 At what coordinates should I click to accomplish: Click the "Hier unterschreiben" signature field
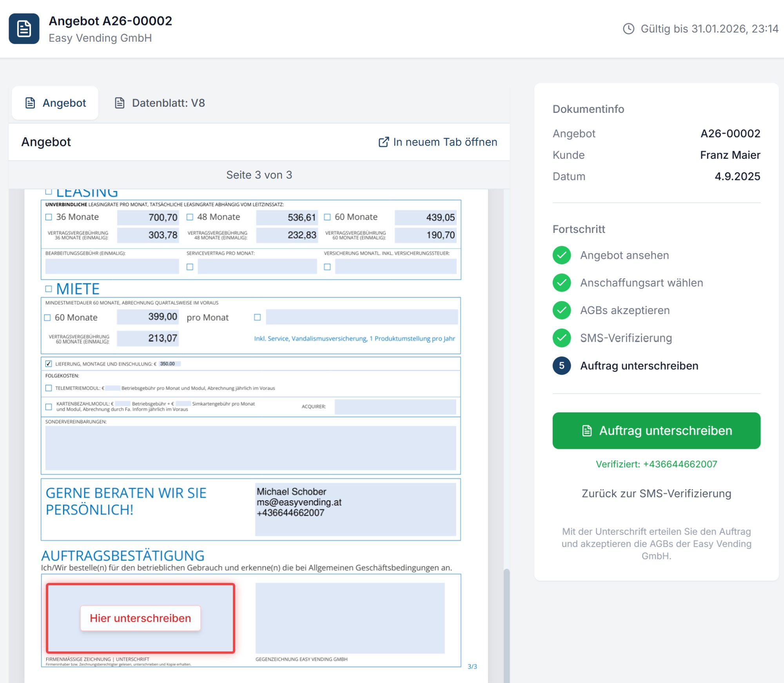coord(140,618)
